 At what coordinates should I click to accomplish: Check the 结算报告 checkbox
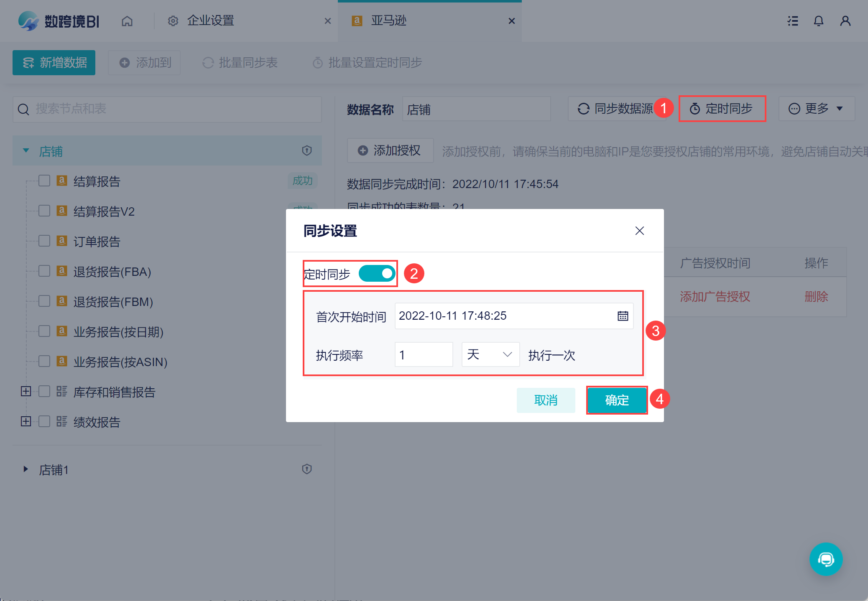point(44,181)
